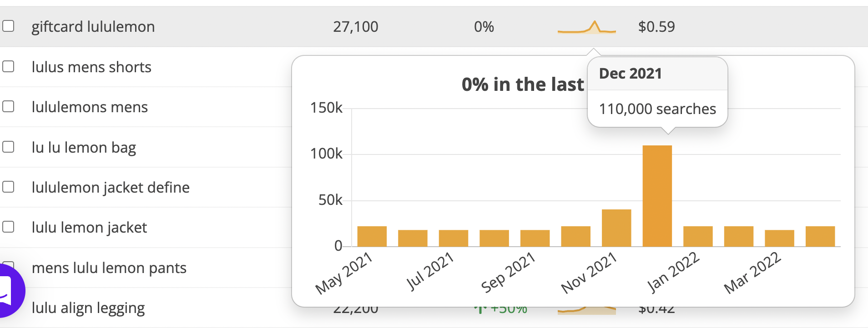
Task: Select the keyword mens lulu lemon pants
Action: 109,268
